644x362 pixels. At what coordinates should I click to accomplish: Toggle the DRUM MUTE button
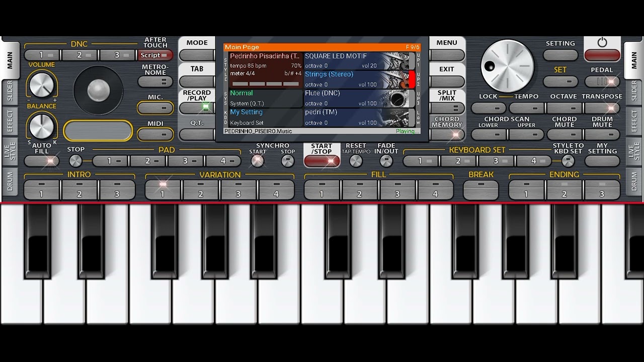(602, 134)
